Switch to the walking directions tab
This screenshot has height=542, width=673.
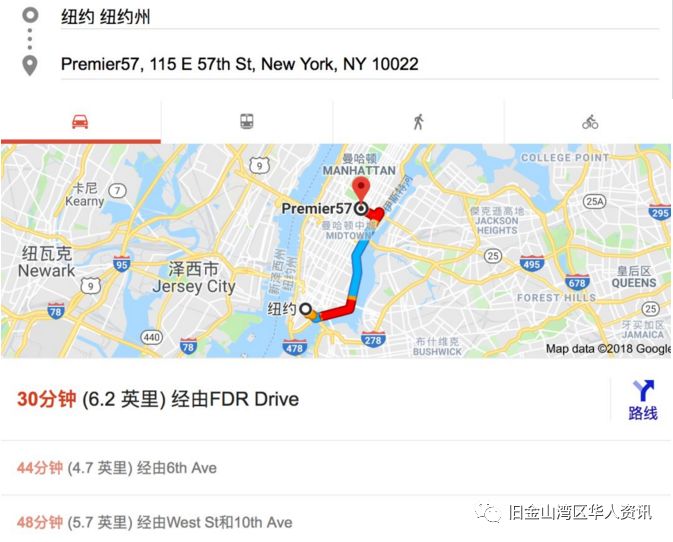(418, 122)
